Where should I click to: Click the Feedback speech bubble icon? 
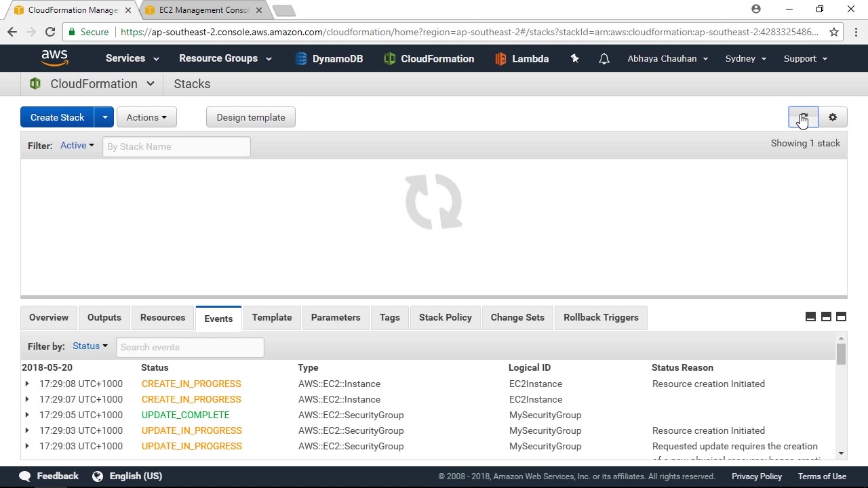[25, 476]
